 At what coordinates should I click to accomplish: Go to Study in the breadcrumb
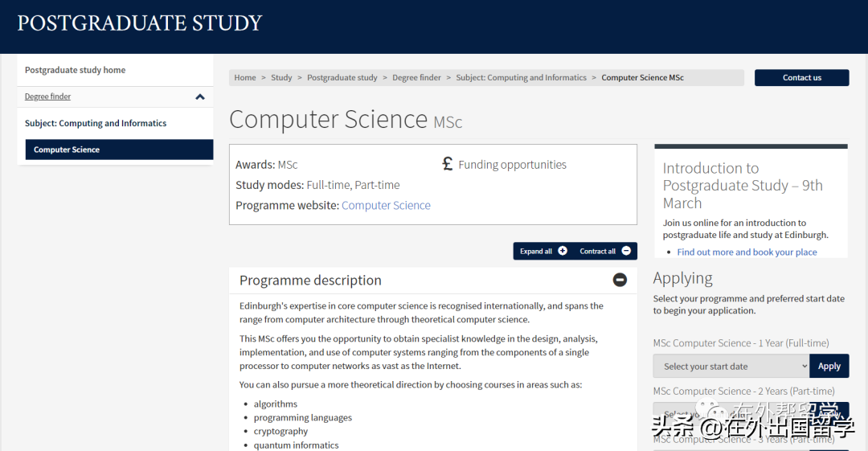[281, 77]
